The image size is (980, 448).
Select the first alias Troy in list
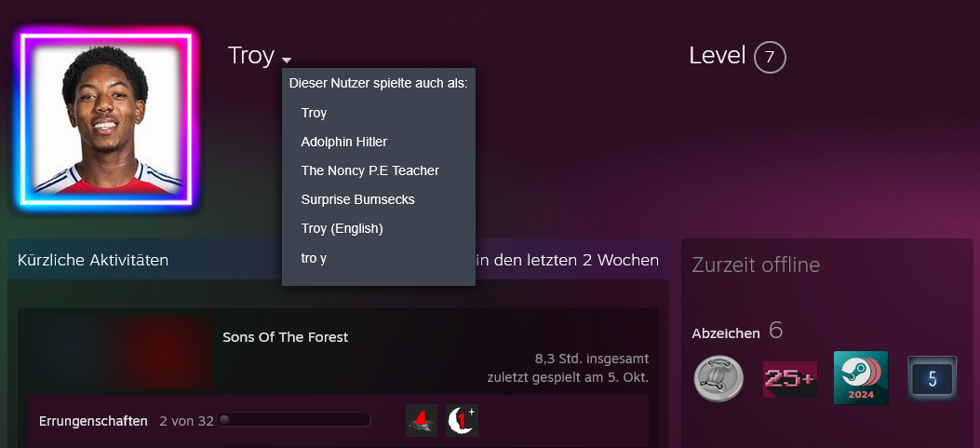(314, 114)
